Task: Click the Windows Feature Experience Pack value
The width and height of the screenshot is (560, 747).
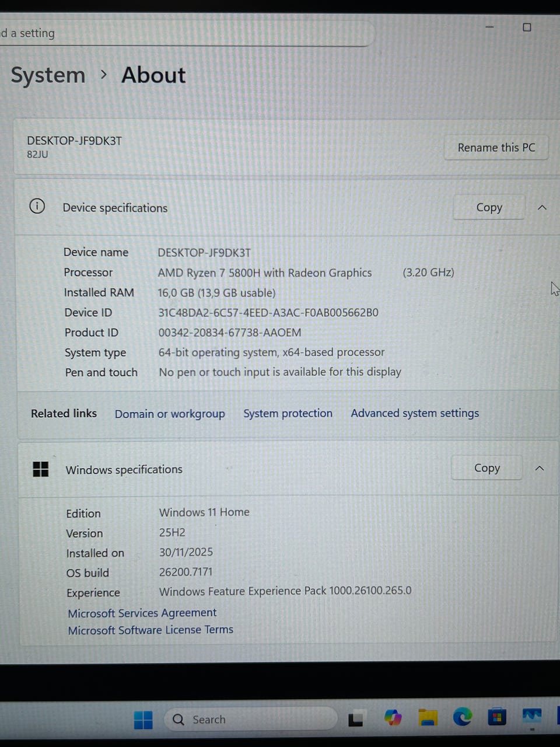Action: pyautogui.click(x=285, y=591)
